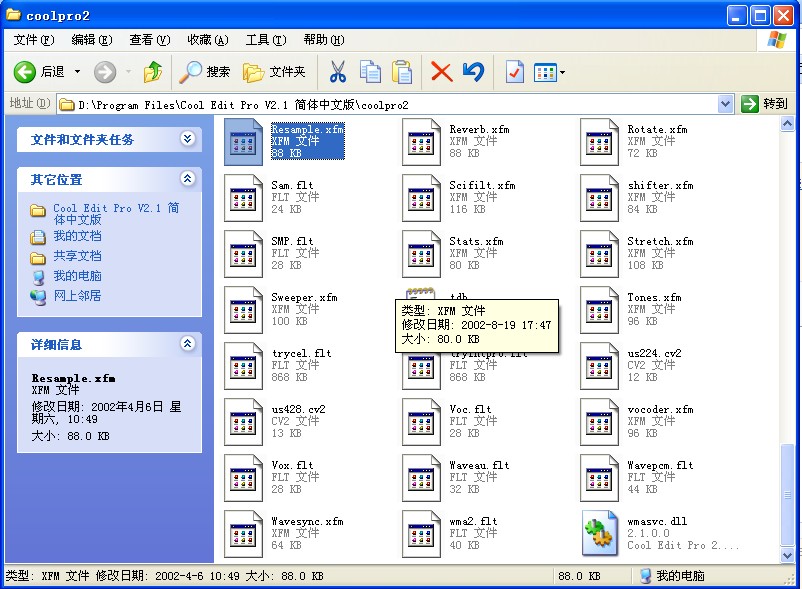Click vertical scrollbar up arrow
This screenshot has width=802, height=589.
[787, 124]
